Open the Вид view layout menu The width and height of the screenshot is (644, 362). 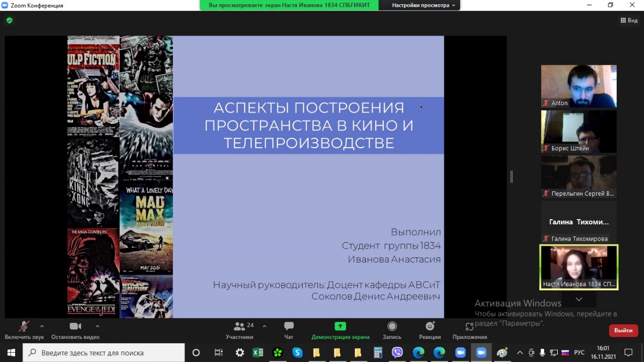(x=629, y=20)
